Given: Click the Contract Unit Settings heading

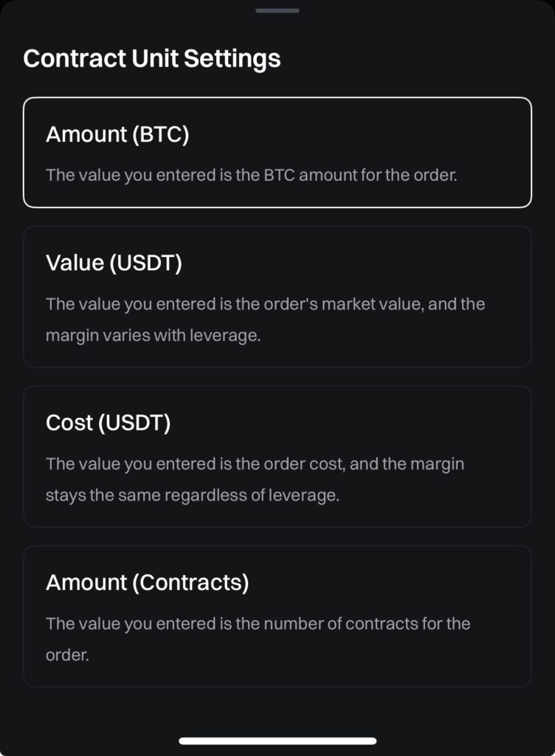Looking at the screenshot, I should [152, 58].
